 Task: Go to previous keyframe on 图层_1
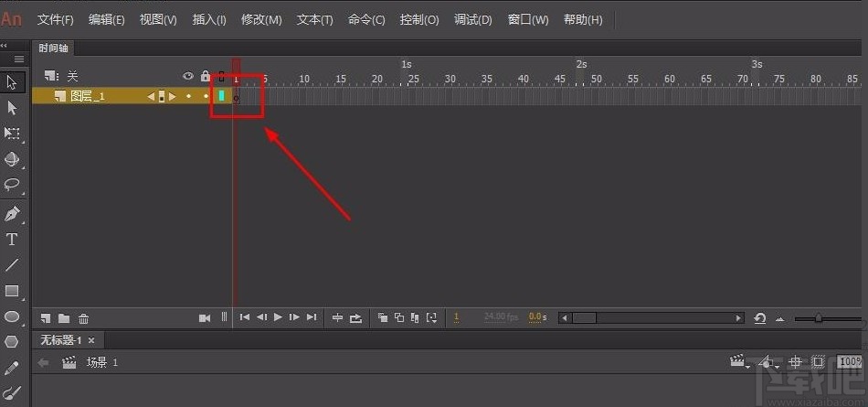[151, 96]
